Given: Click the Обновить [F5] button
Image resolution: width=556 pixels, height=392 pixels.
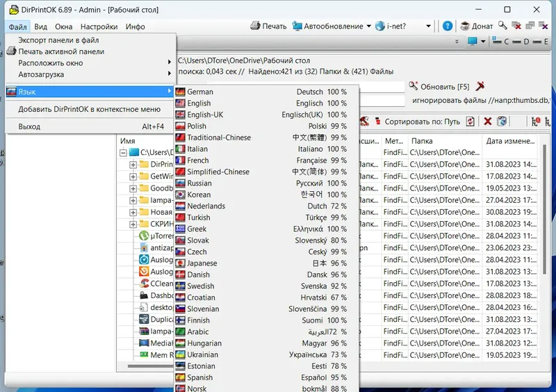Looking at the screenshot, I should coord(439,87).
